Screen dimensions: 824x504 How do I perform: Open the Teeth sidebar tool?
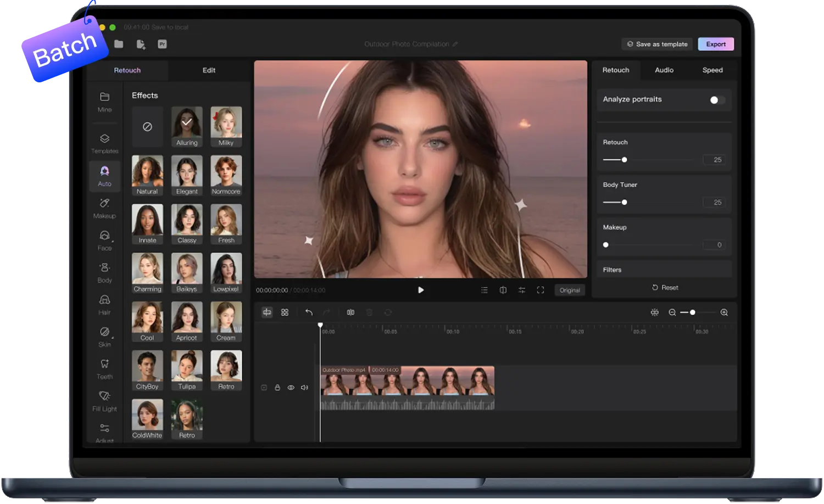click(x=104, y=369)
